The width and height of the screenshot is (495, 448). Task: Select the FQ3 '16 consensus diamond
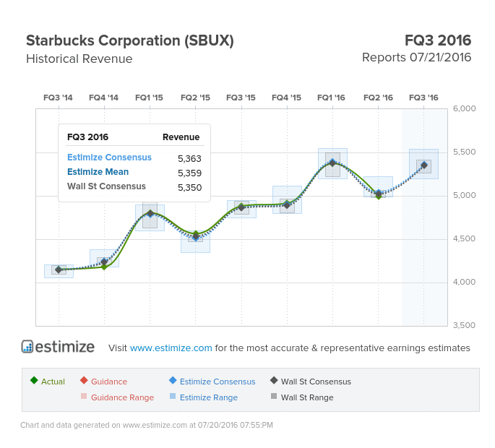pos(424,165)
